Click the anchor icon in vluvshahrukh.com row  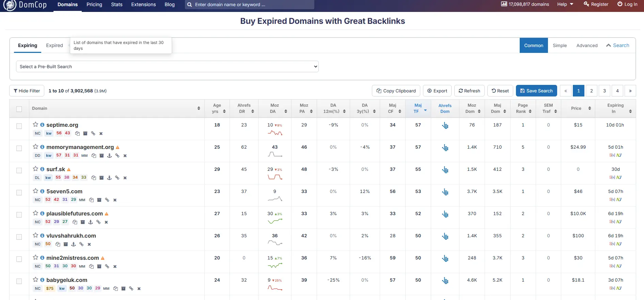pyautogui.click(x=73, y=244)
